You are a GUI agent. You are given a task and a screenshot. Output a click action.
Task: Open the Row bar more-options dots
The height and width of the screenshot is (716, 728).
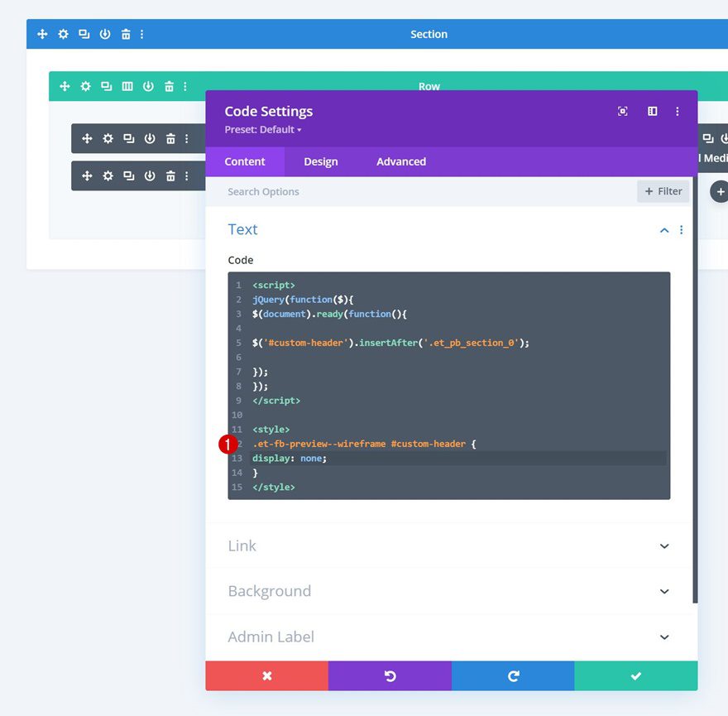(185, 86)
